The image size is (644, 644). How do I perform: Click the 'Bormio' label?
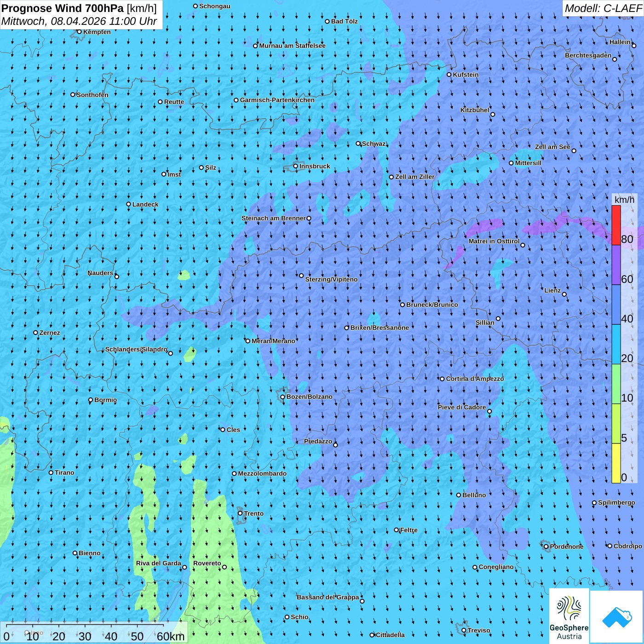(105, 400)
